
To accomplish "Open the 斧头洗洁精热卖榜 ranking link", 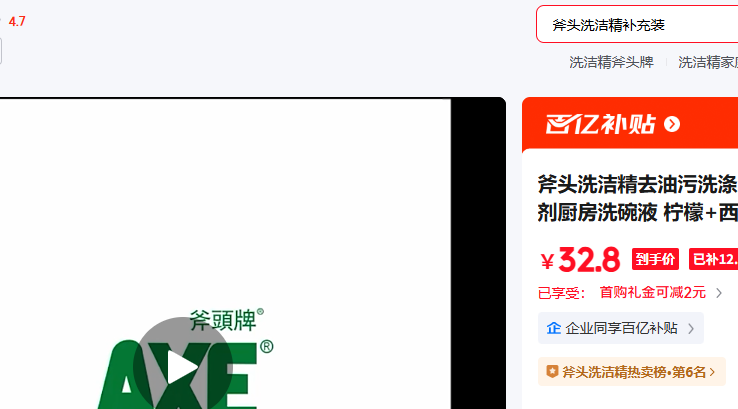I will tap(632, 372).
